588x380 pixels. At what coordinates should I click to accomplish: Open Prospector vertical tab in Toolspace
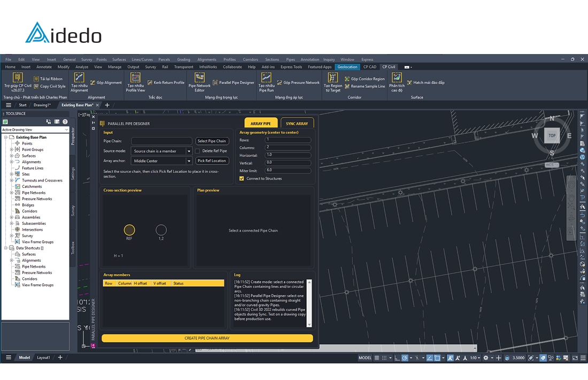[73, 136]
